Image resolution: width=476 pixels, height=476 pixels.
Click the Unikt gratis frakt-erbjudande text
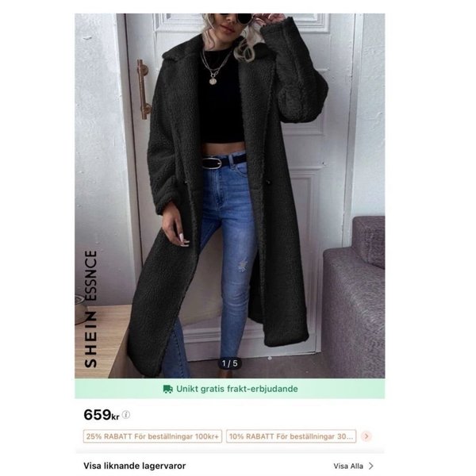click(237, 389)
